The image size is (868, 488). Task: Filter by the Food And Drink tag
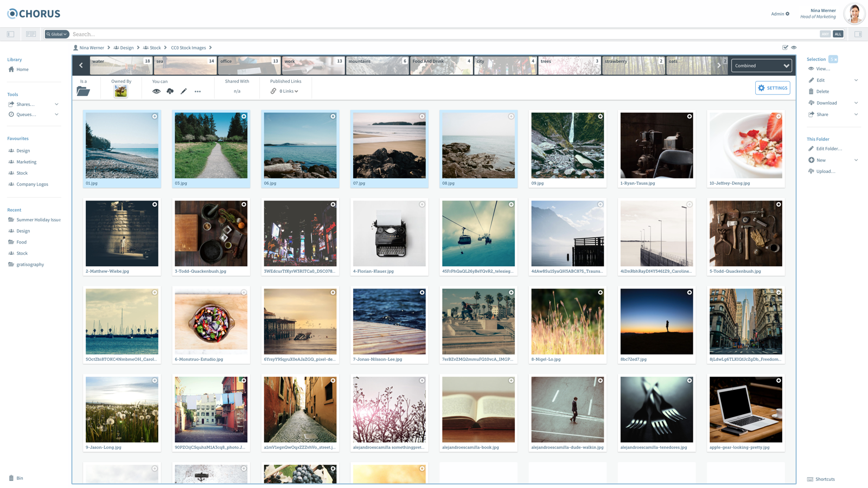(441, 66)
